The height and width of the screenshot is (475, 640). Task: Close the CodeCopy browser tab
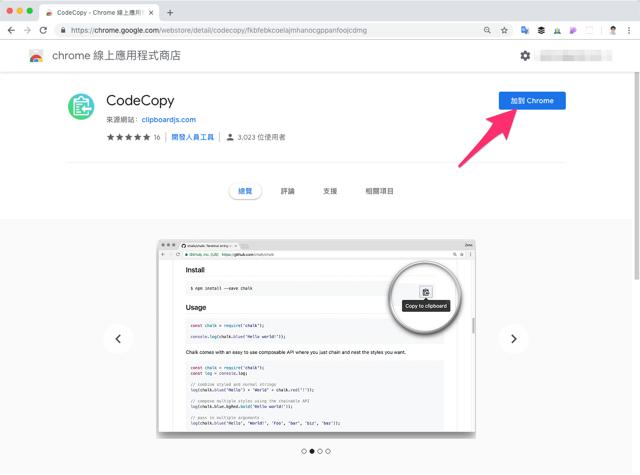pos(151,13)
